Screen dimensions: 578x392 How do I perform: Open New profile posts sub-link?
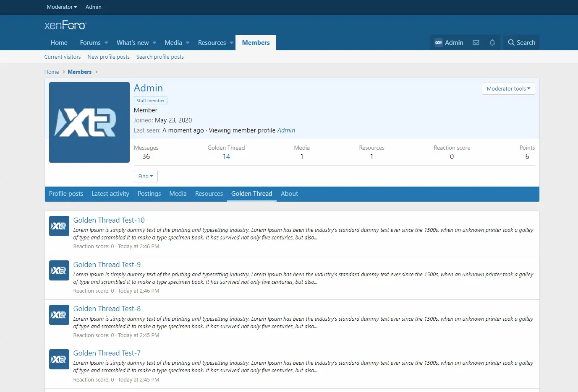pos(109,57)
